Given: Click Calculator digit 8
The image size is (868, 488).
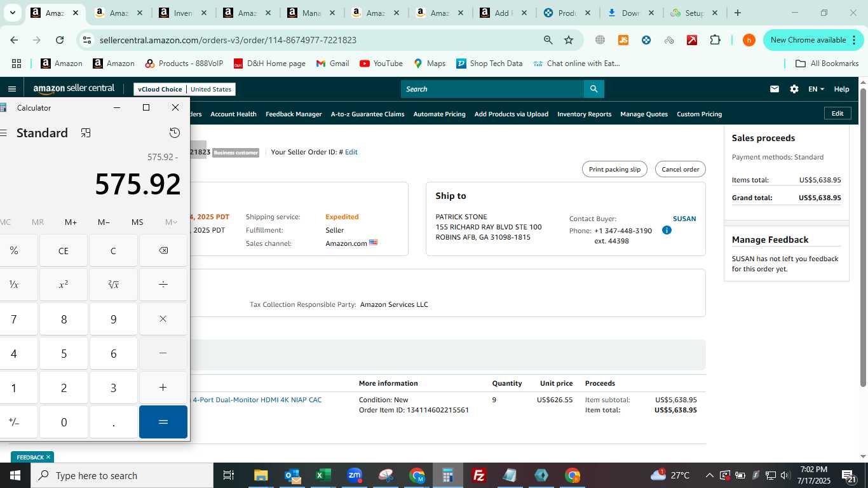Looking at the screenshot, I should coord(64,319).
